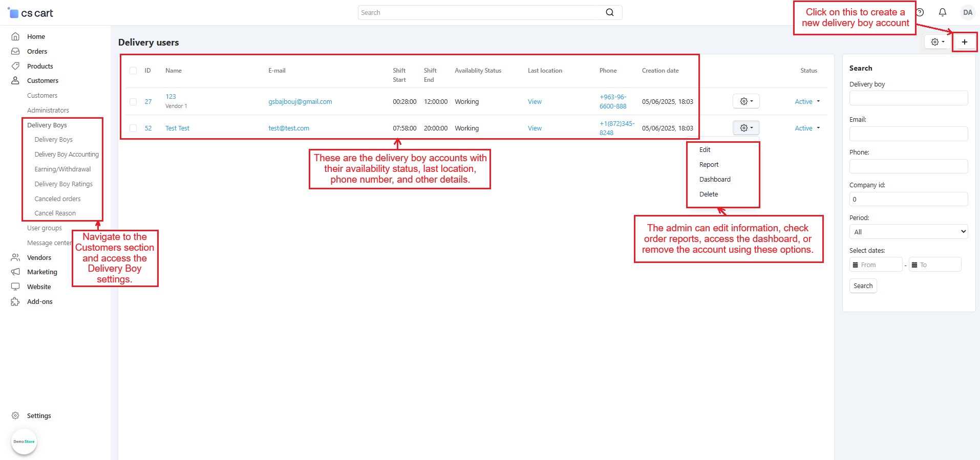Choose Dashboard from the context menu
This screenshot has height=460, width=980.
715,180
